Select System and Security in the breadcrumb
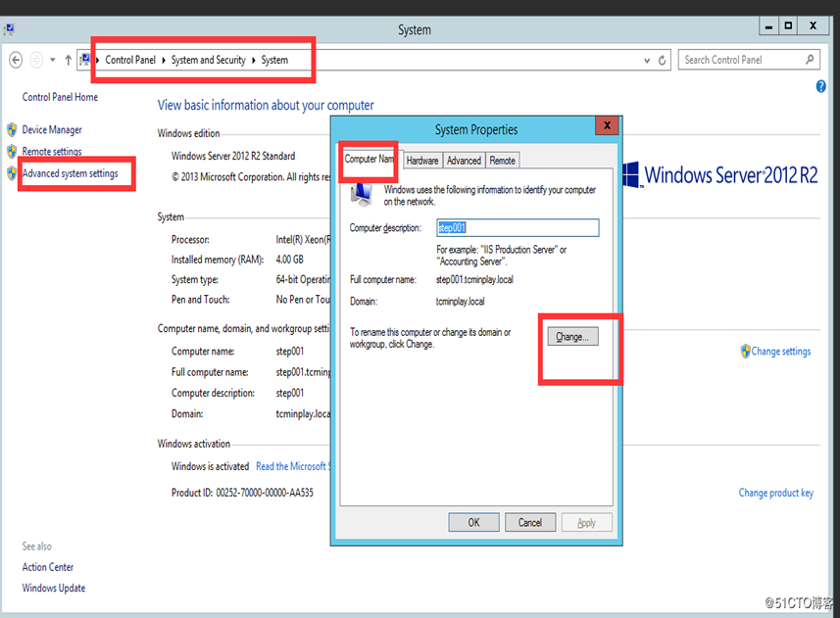The width and height of the screenshot is (840, 618). (209, 60)
